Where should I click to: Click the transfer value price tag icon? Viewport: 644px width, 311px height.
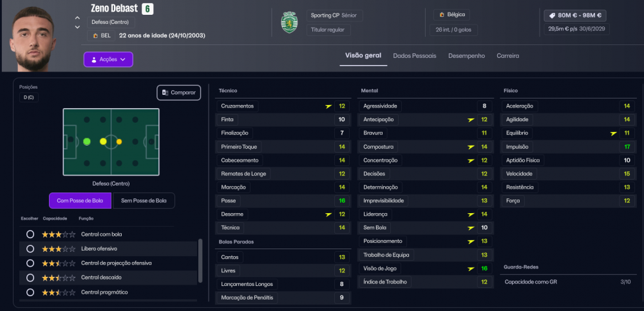point(552,15)
